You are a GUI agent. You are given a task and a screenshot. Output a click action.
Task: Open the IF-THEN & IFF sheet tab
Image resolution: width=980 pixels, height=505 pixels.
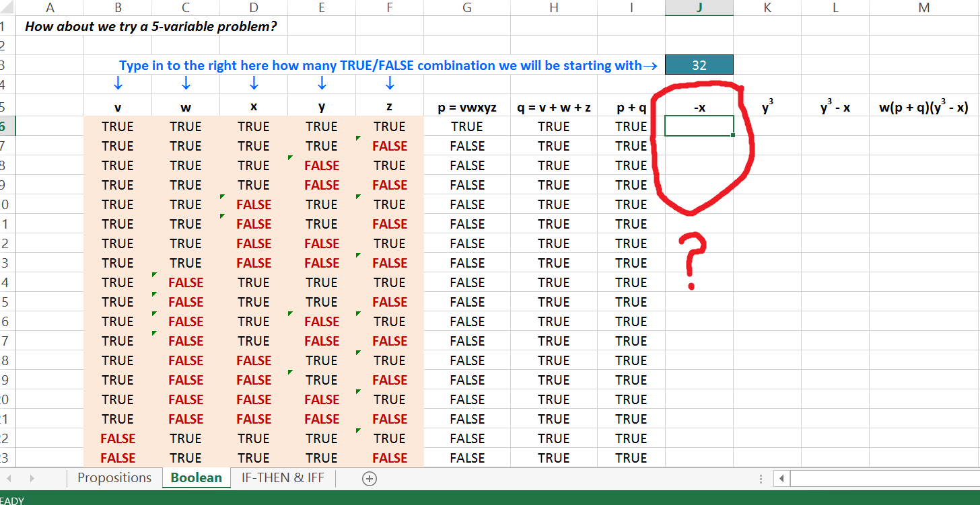coord(282,477)
